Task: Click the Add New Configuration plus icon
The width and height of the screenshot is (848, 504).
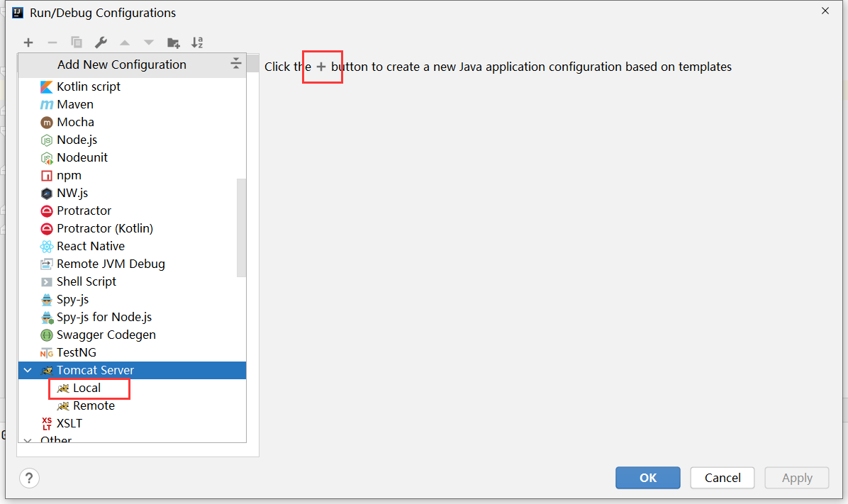Action: tap(28, 43)
